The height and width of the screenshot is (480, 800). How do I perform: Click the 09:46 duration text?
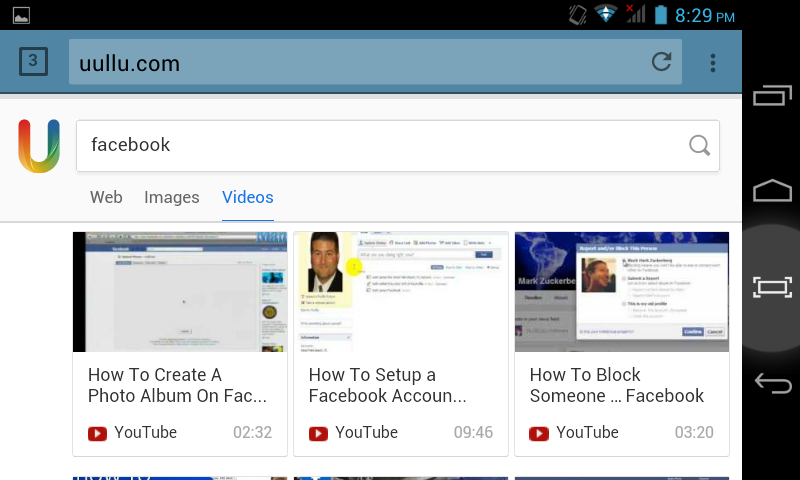(473, 433)
